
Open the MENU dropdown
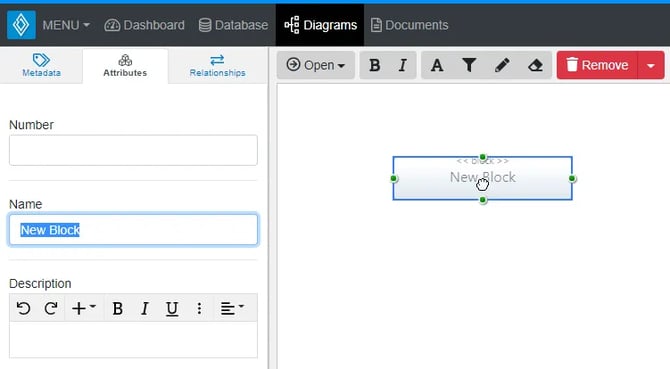(x=66, y=25)
